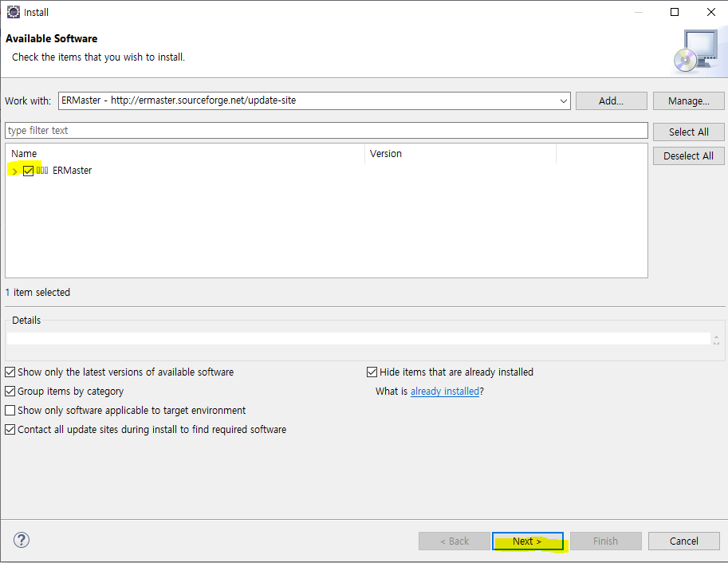Open the already installed link
The height and width of the screenshot is (563, 728).
445,391
